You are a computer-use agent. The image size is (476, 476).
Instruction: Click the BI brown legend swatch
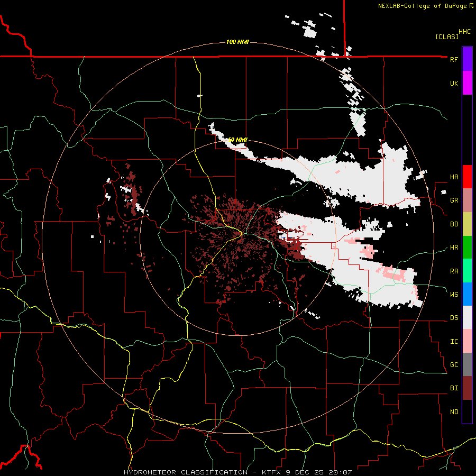467,388
